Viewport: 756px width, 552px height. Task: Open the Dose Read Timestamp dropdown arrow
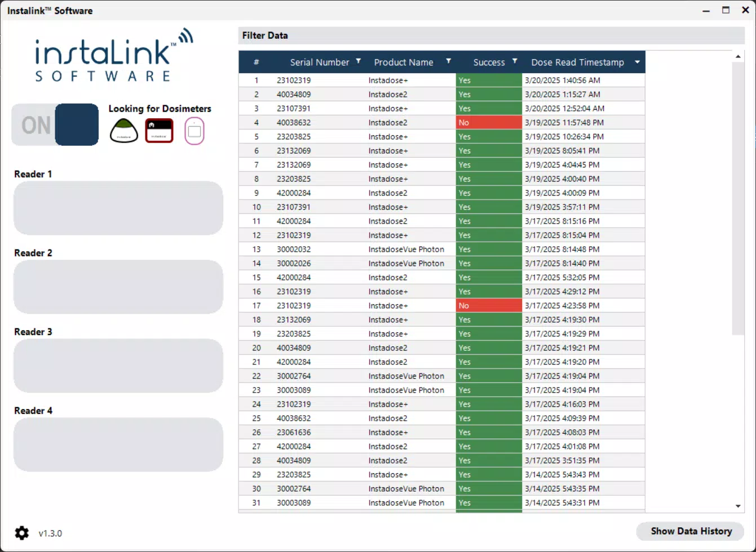638,62
